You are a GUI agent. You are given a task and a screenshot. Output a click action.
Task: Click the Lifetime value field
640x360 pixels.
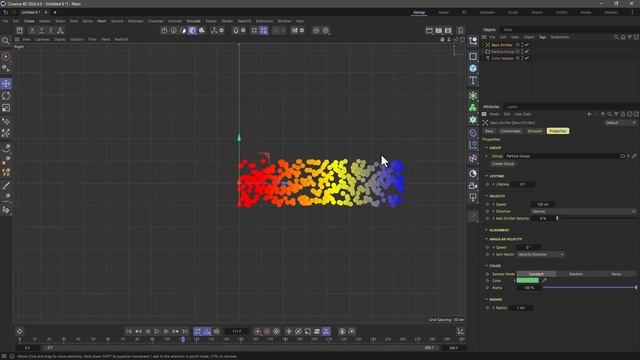(x=523, y=184)
